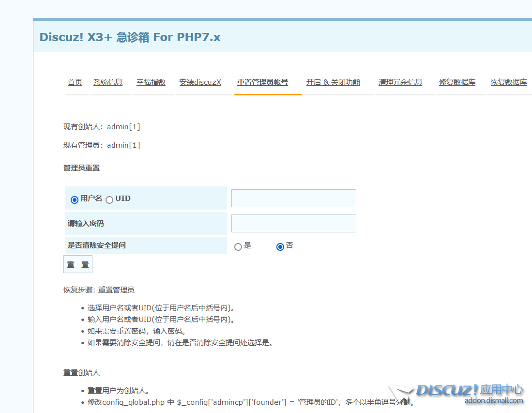The image size is (532, 413).
Task: Select 否 for clearing security question
Action: click(280, 247)
